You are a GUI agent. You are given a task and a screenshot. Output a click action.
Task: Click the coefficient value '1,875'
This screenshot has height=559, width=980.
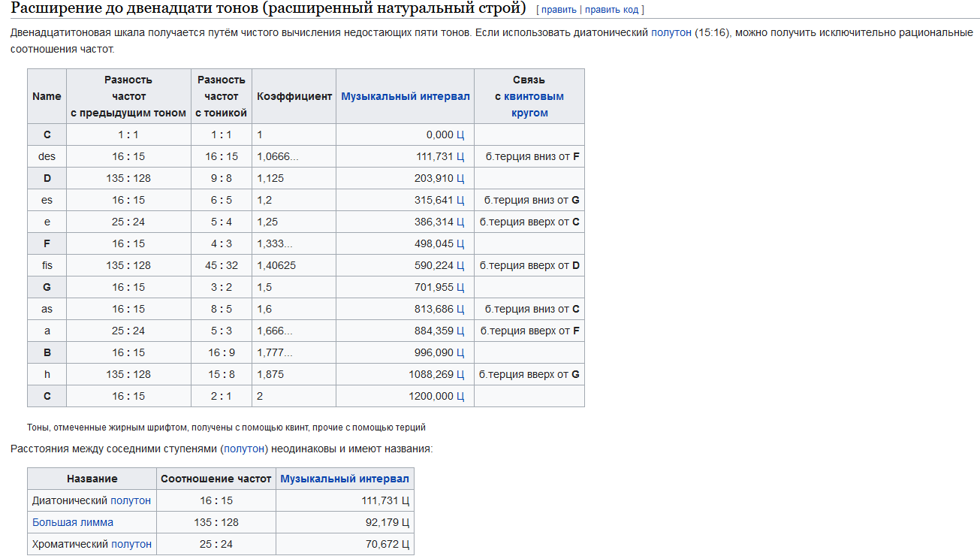tap(270, 374)
